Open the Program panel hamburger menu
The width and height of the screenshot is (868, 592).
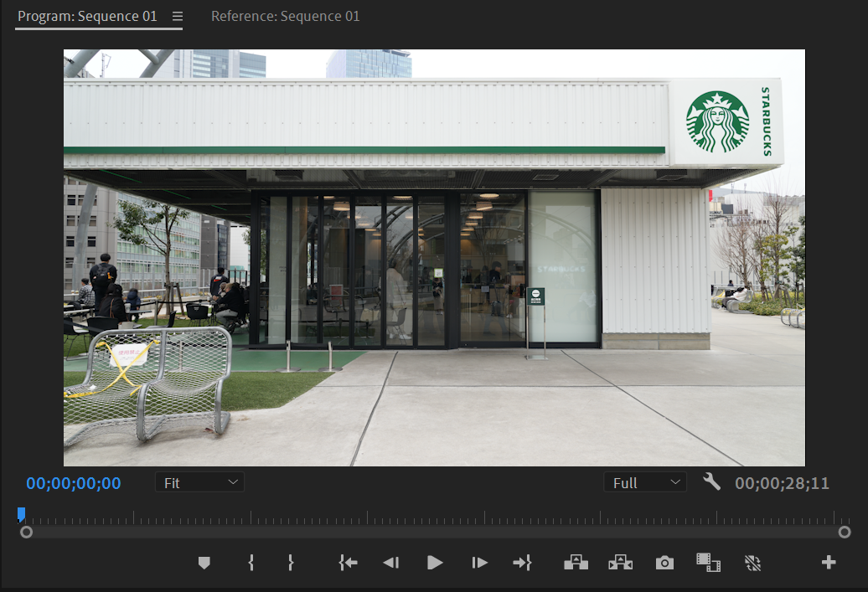click(177, 17)
